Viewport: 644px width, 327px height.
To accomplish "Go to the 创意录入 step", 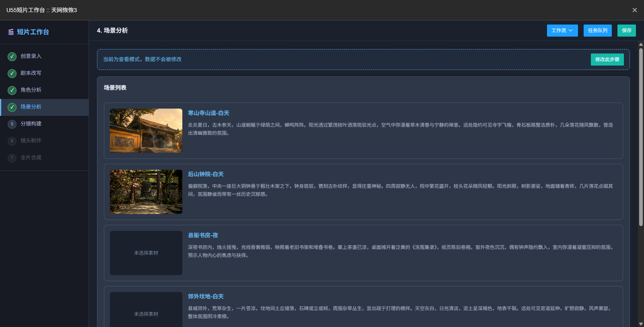I will coord(44,56).
